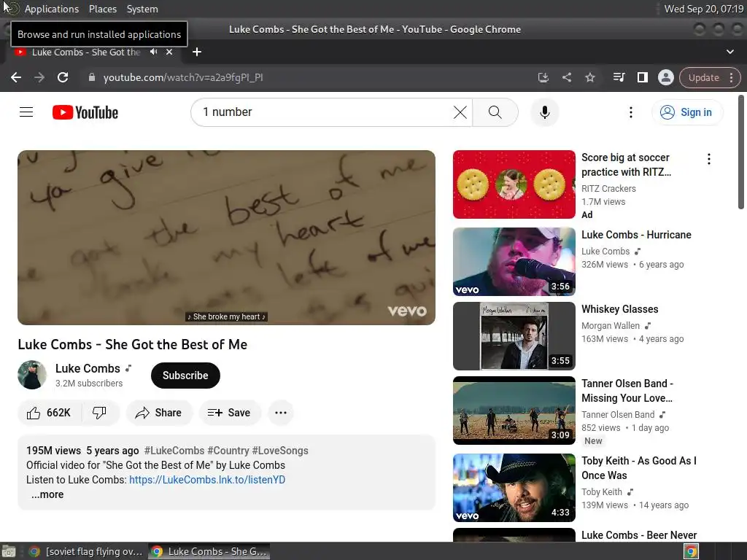
Task: Open the YouTube hamburger guide menu
Action: pyautogui.click(x=26, y=112)
